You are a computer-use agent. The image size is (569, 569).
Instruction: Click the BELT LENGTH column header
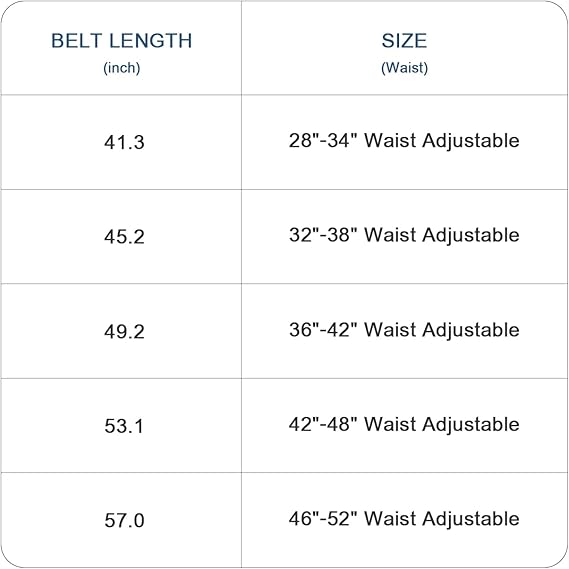click(x=122, y=40)
